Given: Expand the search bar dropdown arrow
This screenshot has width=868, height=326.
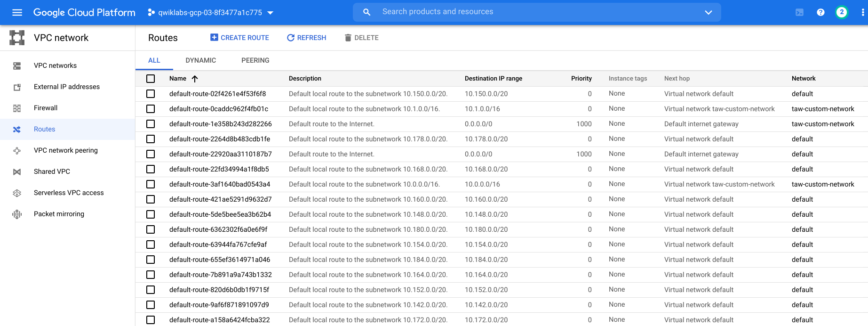Looking at the screenshot, I should pos(709,13).
